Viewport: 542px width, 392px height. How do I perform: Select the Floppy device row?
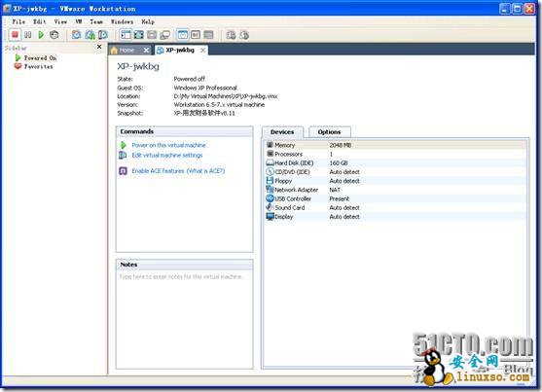pos(396,181)
